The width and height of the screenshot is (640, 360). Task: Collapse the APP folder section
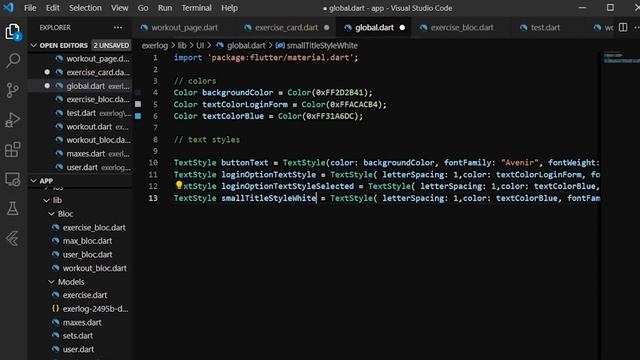pos(33,181)
